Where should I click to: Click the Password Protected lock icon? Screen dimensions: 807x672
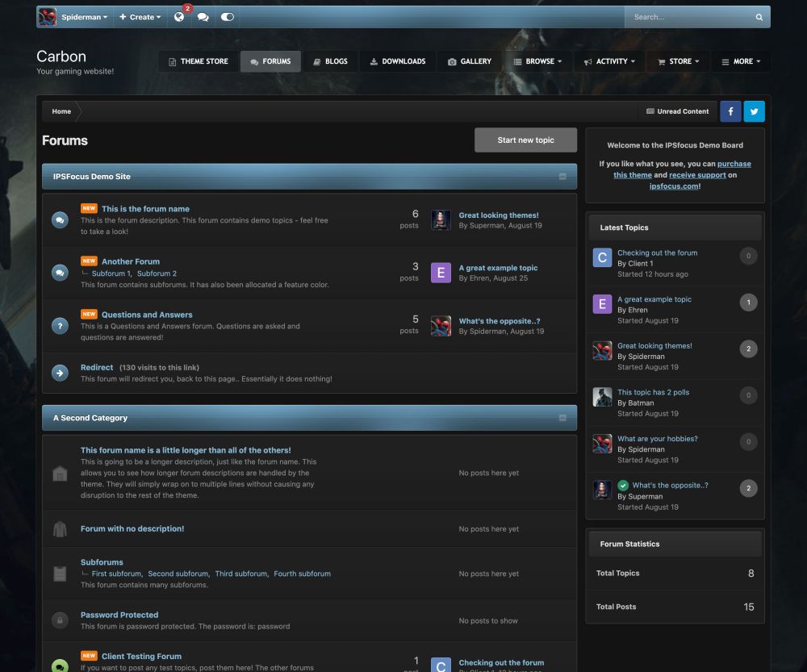tap(60, 620)
